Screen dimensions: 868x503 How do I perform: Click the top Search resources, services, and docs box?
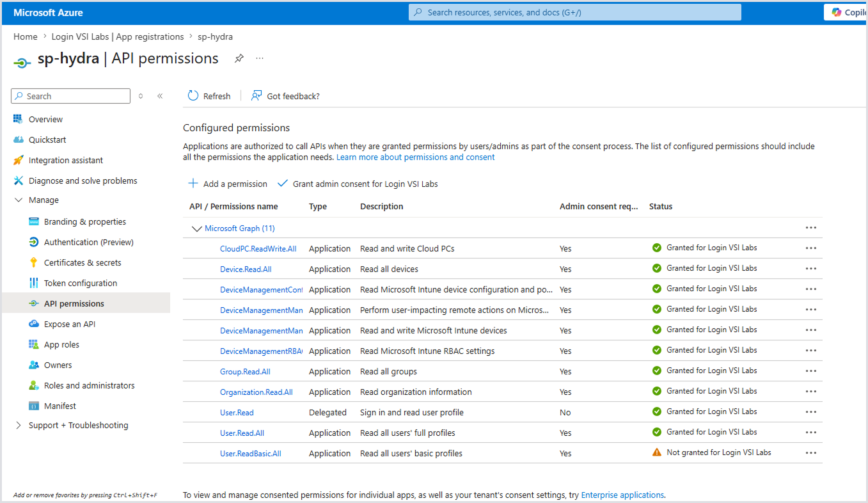(x=575, y=12)
